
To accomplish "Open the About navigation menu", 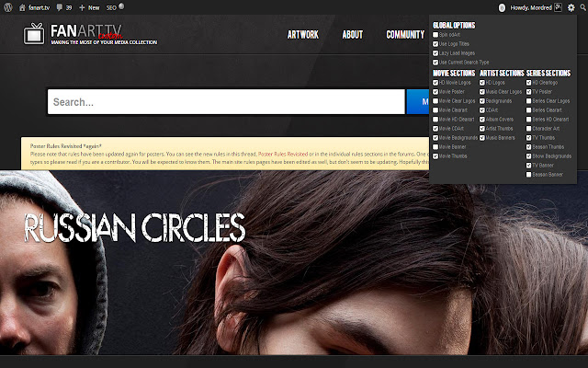I will [x=353, y=35].
